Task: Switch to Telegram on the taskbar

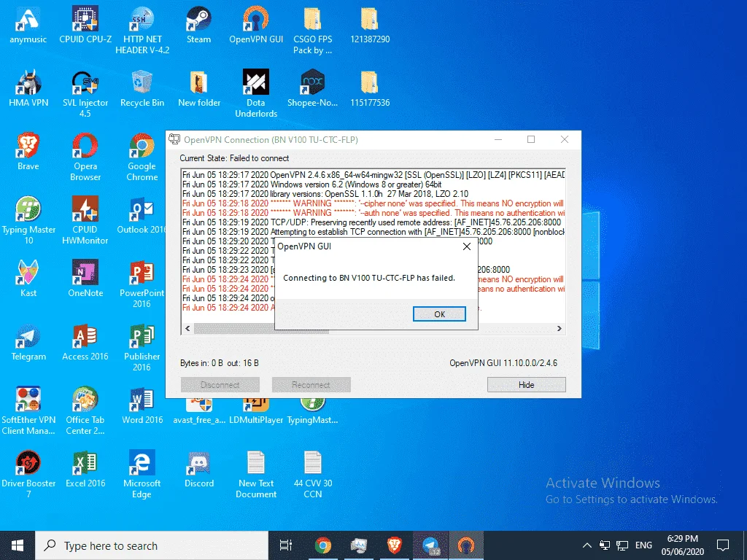Action: tap(430, 545)
